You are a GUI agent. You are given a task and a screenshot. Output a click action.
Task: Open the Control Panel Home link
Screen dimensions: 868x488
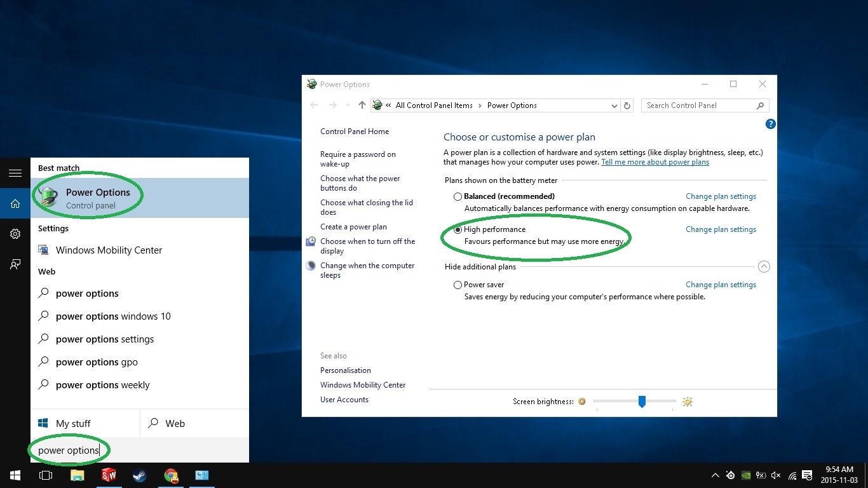[x=355, y=132]
